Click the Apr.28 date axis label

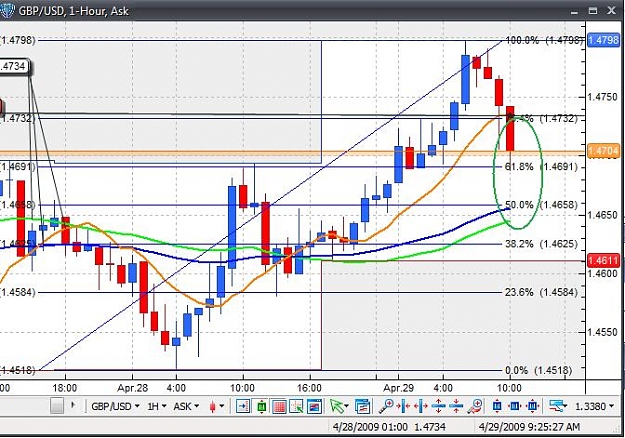click(133, 388)
